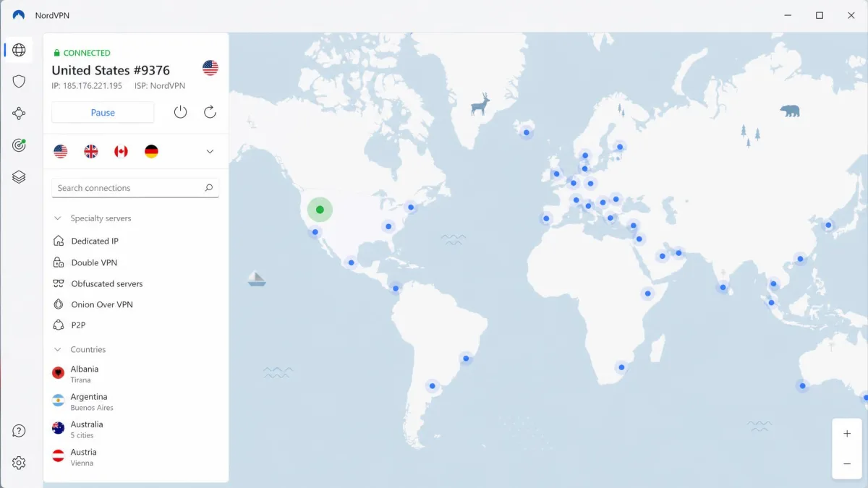Click the Brazil server dot on map

[x=466, y=358]
